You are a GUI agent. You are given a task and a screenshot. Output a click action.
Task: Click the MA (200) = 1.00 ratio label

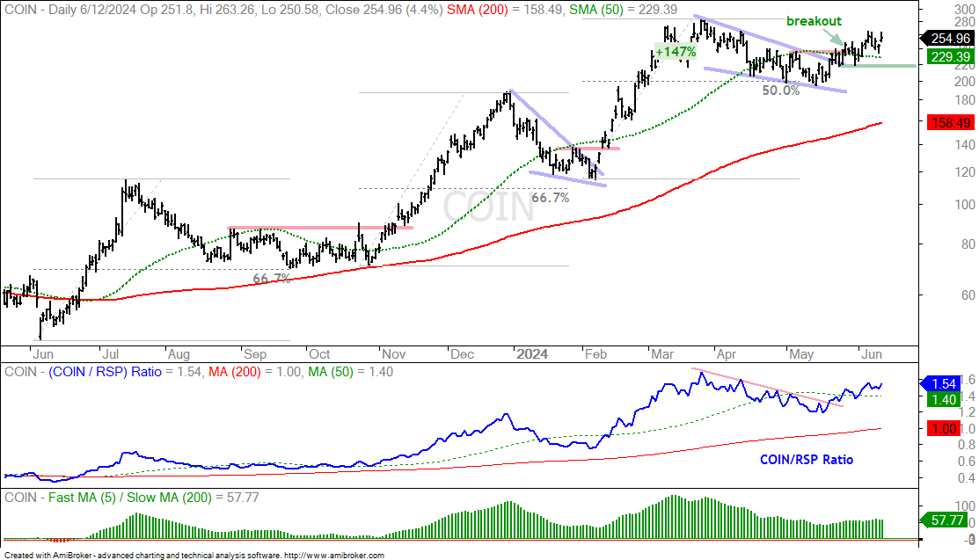click(256, 372)
